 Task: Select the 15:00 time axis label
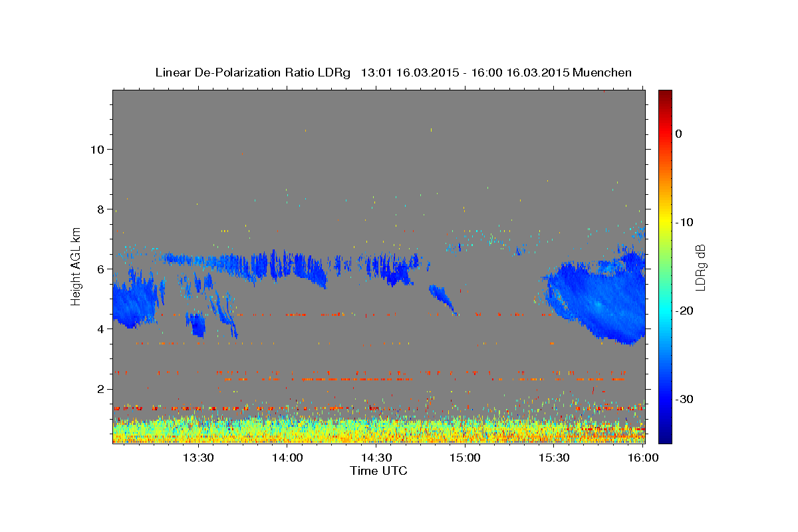(465, 458)
